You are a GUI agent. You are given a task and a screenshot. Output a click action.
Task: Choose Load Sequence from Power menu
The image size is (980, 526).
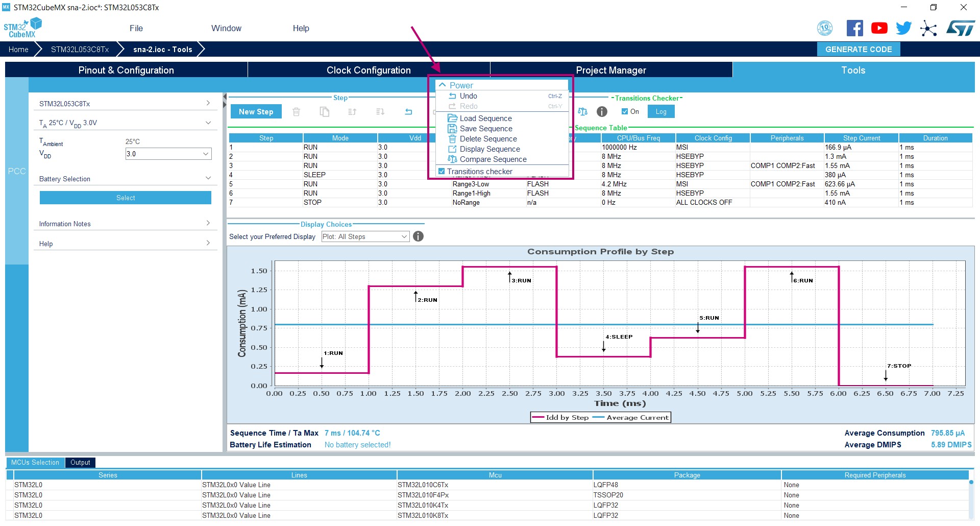tap(485, 118)
